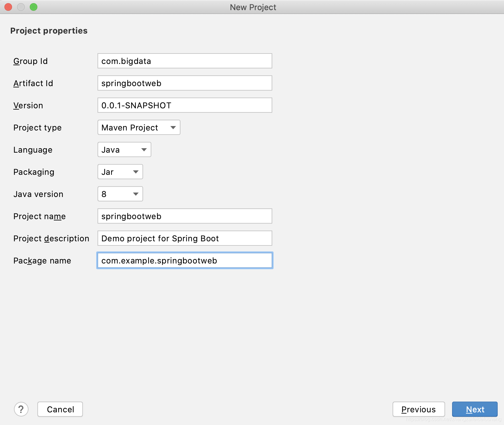Minimize the New Project window
Viewport: 504px width, 425px height.
[21, 7]
